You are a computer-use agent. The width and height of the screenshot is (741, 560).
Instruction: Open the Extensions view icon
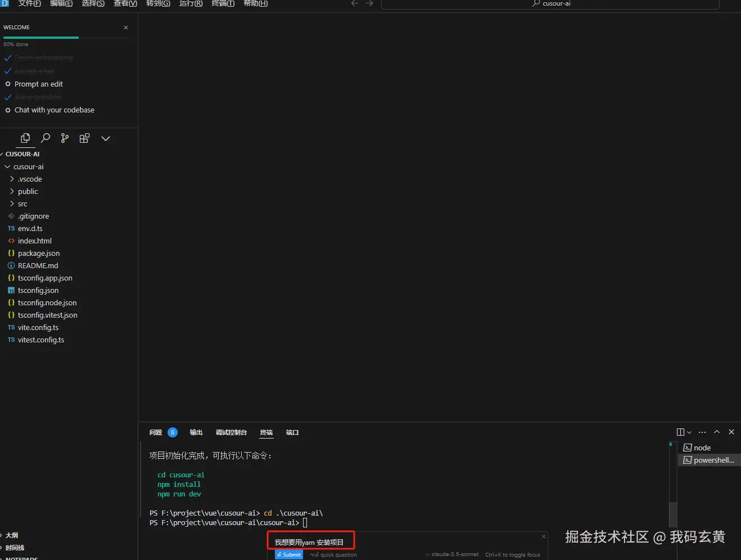(84, 138)
